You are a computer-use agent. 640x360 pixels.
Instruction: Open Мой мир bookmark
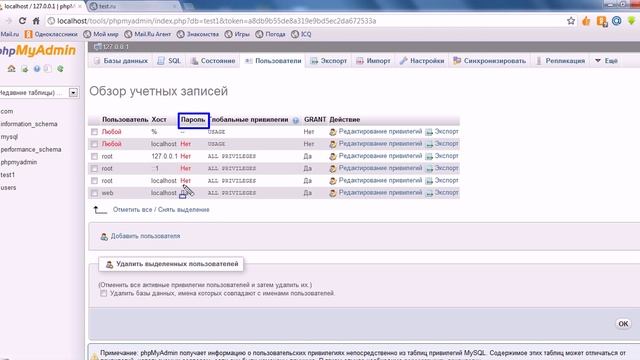pyautogui.click(x=101, y=34)
